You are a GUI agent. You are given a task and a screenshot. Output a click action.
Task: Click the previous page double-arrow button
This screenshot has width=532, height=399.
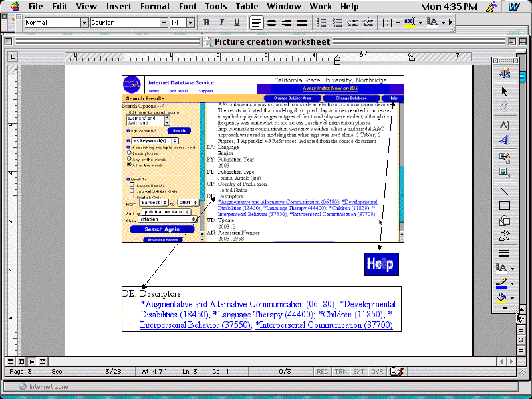521,330
